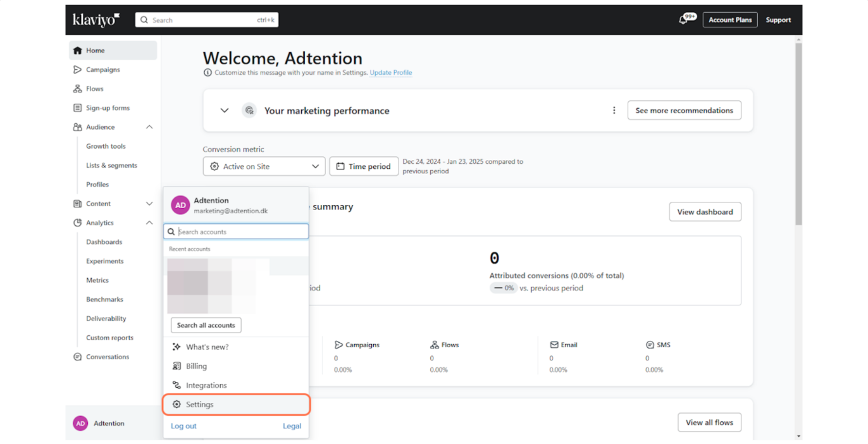868x444 pixels.
Task: Collapse Your marketing performance panel chevron
Action: [225, 111]
